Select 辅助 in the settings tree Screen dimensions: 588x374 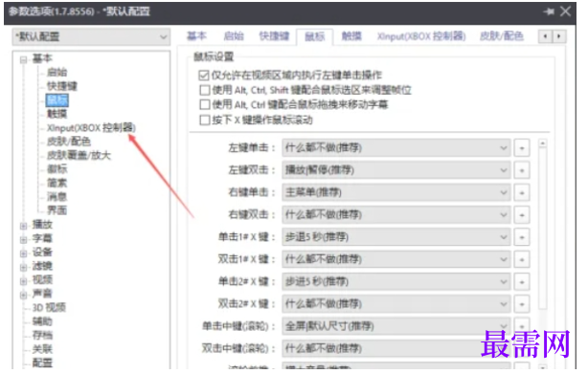point(42,321)
